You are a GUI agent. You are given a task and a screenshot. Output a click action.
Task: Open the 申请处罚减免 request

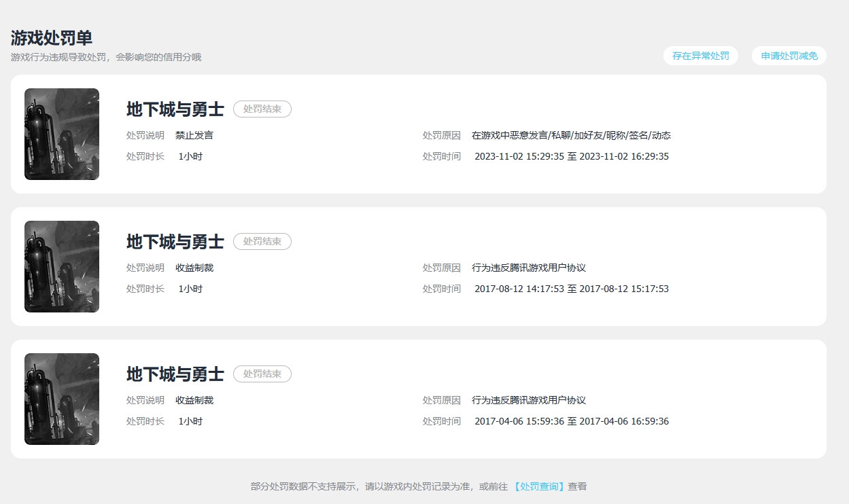[x=789, y=56]
